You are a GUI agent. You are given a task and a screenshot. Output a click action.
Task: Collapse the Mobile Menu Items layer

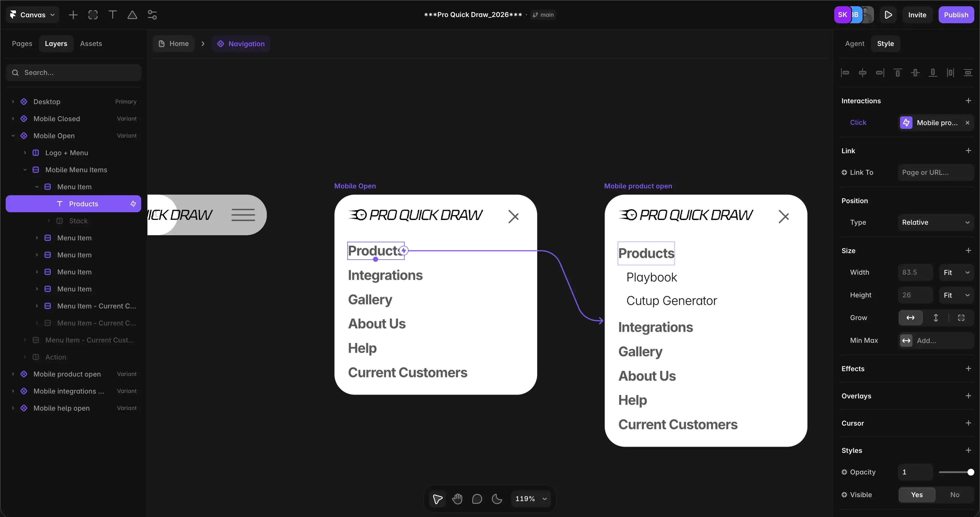point(25,170)
